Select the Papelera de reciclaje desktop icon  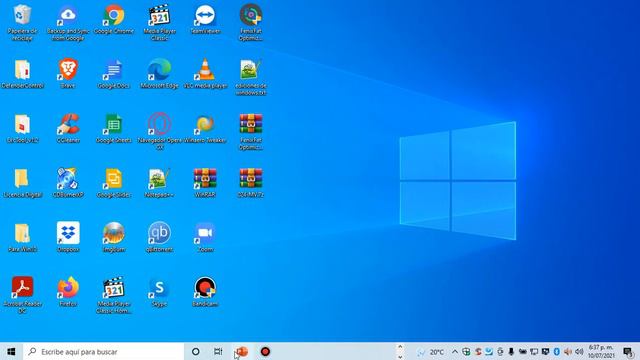coord(22,22)
